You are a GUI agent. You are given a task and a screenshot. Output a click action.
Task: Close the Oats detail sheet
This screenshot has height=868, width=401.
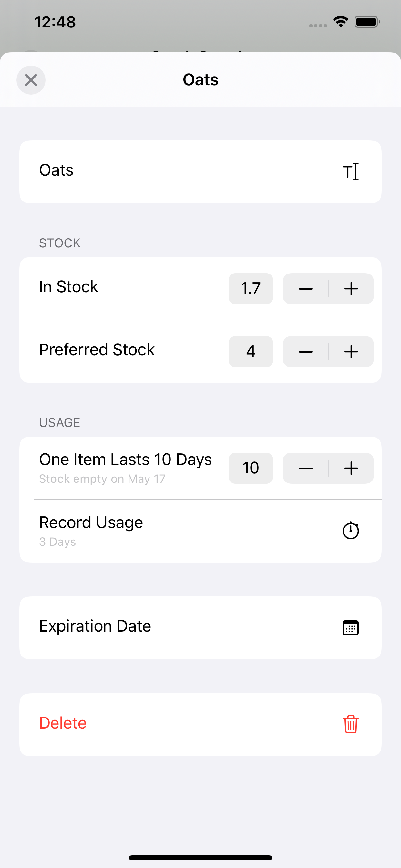click(31, 80)
